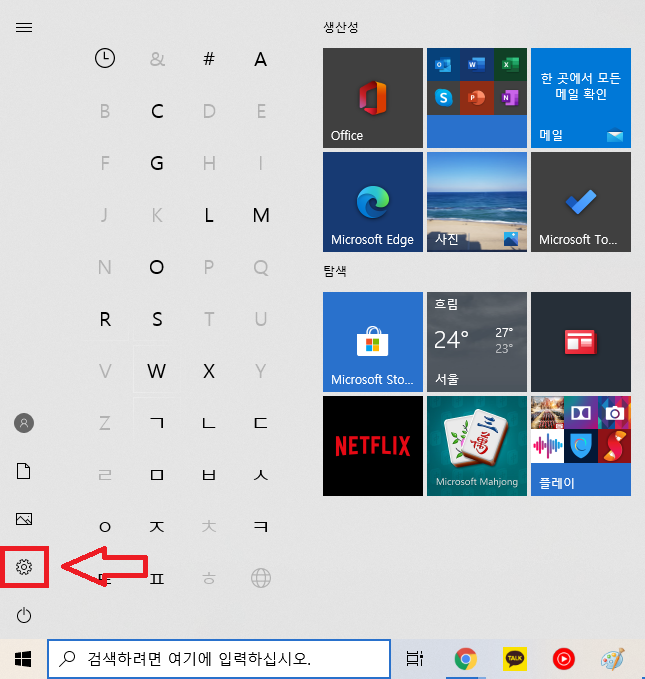Jump to letter X apps

click(x=209, y=371)
